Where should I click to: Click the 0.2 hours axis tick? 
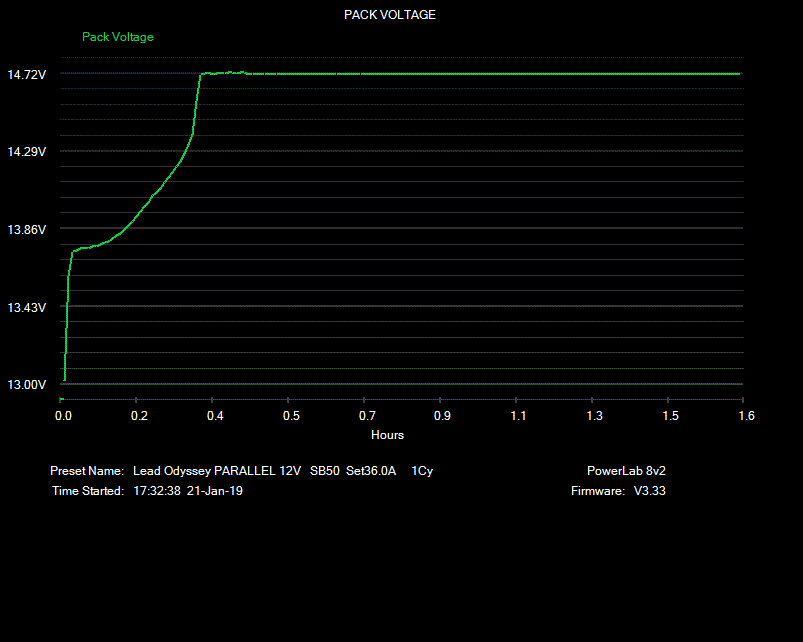[x=139, y=416]
